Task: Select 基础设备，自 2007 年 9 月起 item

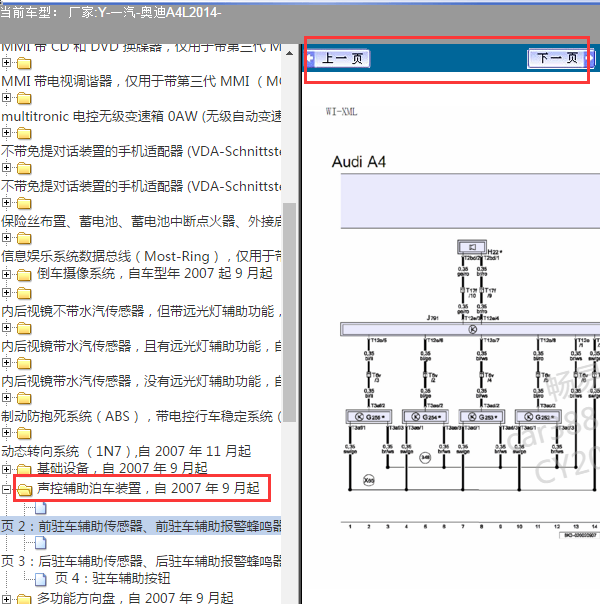Action: coord(122,468)
